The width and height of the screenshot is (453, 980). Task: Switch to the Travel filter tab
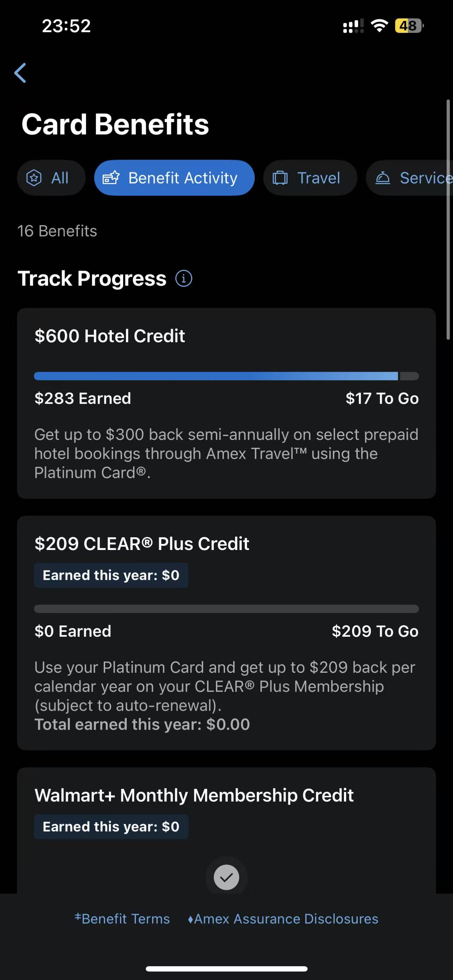[310, 178]
